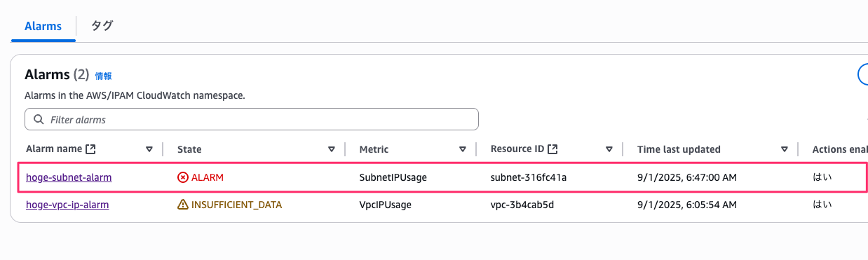Click the red ALARM state icon
This screenshot has width=868, height=260.
tap(183, 177)
